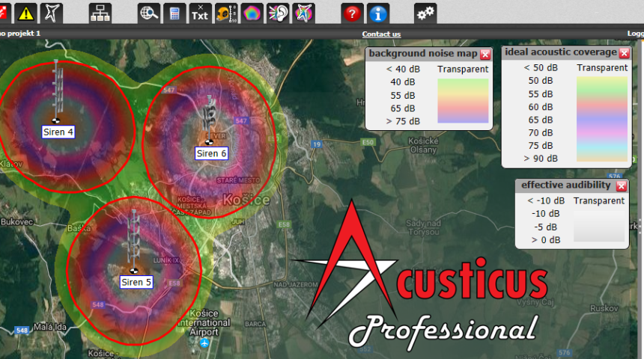
Task: Close the background noise map legend
Action: click(485, 54)
